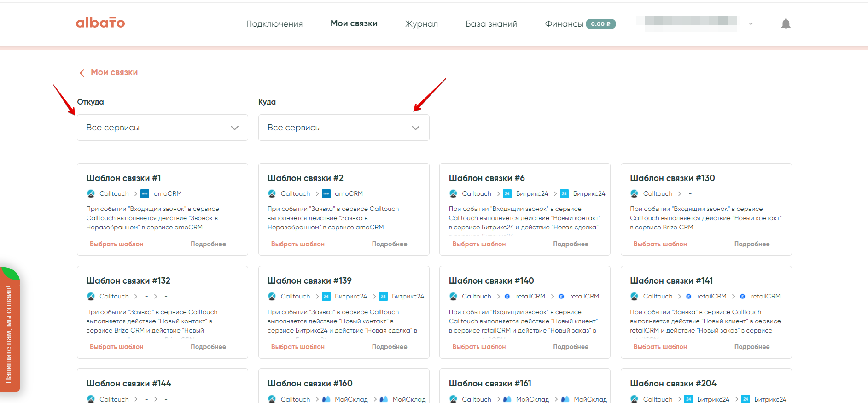This screenshot has width=868, height=403.
Task: Click second Битрикс24 icon in Шаблон #6
Action: coord(564,193)
